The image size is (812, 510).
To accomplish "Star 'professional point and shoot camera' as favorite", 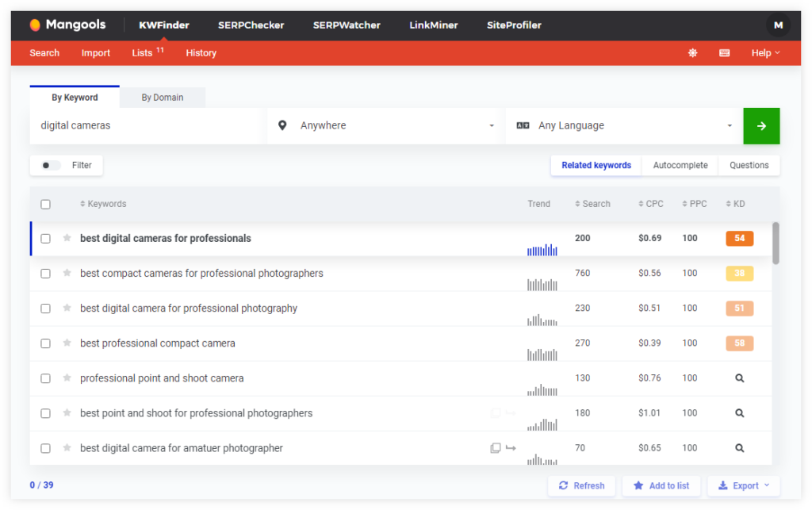I will tap(67, 378).
